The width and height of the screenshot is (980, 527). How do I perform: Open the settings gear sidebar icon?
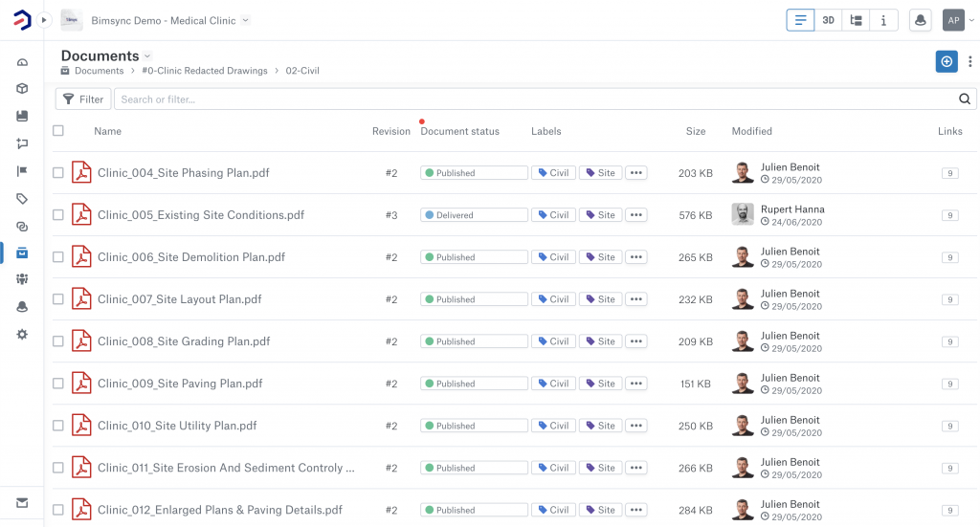pos(22,335)
